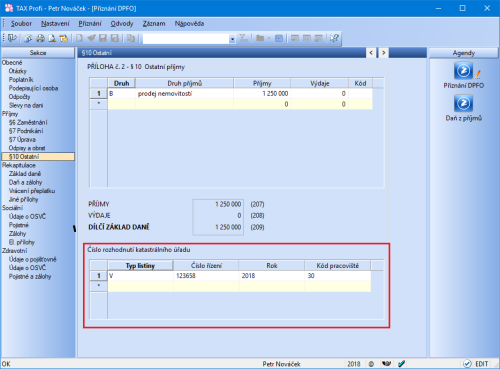The width and height of the screenshot is (500, 369).
Task: Click the bird/flag icon in status bar
Action: pos(386,364)
